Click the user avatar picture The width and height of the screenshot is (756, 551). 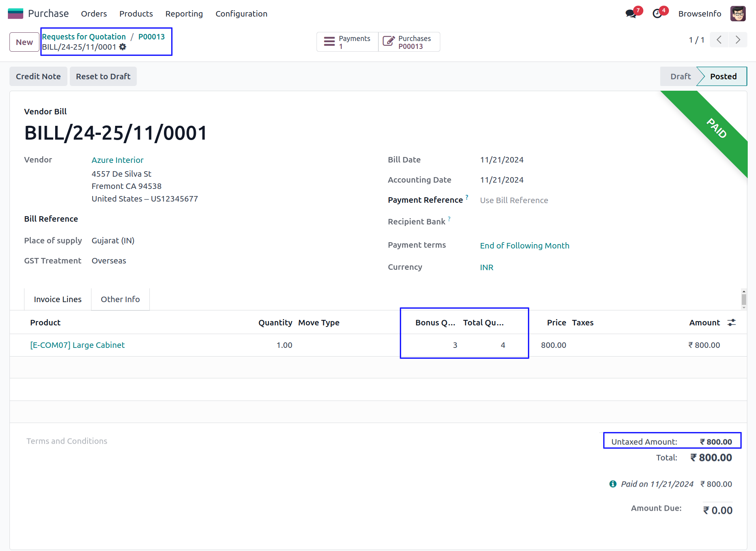[737, 14]
